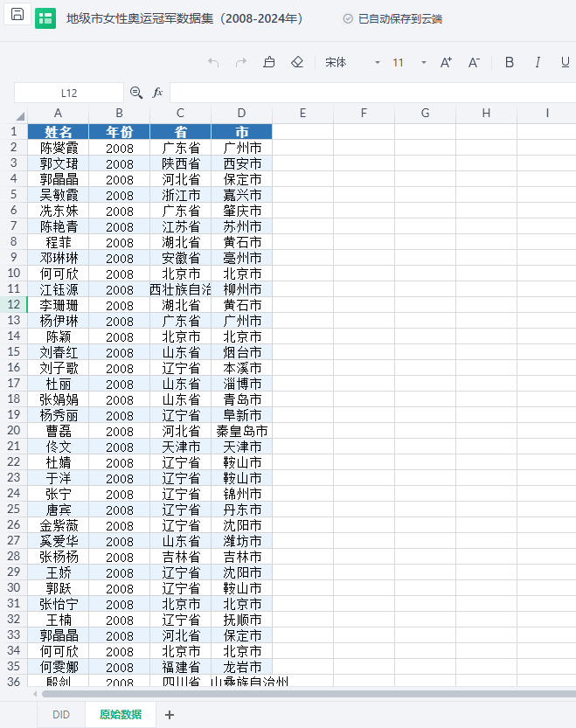This screenshot has height=728, width=576.
Task: Click the cell containing 柳州市
Action: click(241, 289)
